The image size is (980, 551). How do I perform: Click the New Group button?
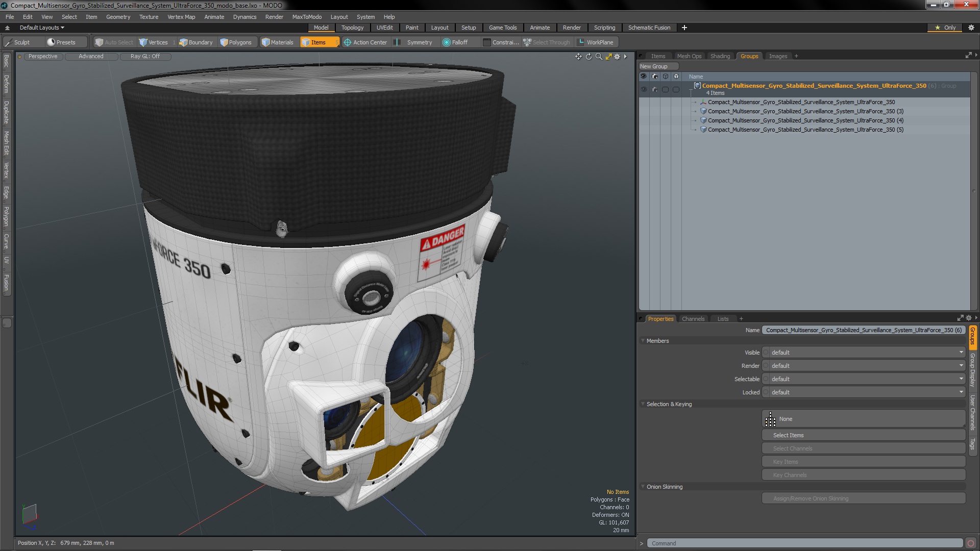pos(658,66)
